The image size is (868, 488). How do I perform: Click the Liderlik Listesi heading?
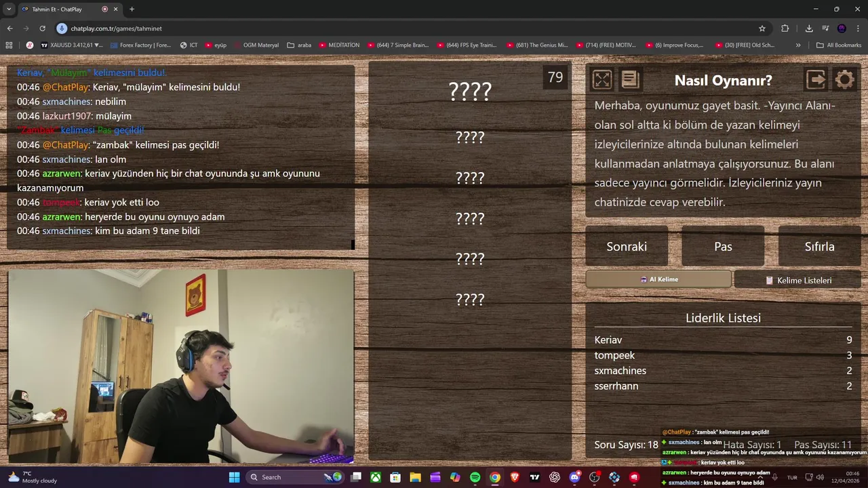[723, 318]
